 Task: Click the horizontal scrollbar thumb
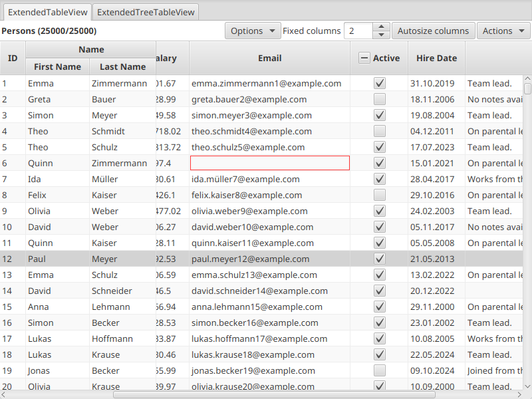point(274,394)
